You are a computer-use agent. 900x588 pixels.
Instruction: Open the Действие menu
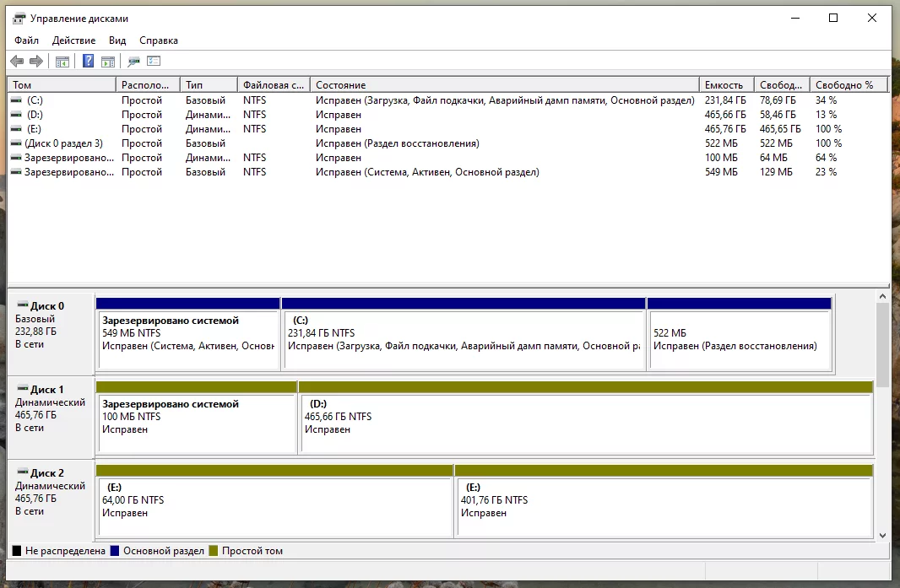coord(74,40)
